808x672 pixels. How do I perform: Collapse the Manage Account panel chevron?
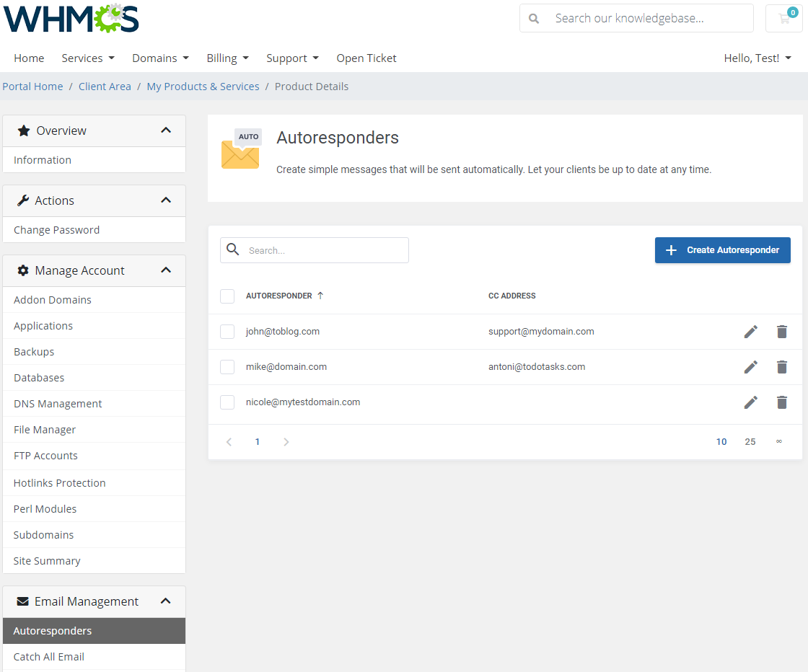pos(166,270)
